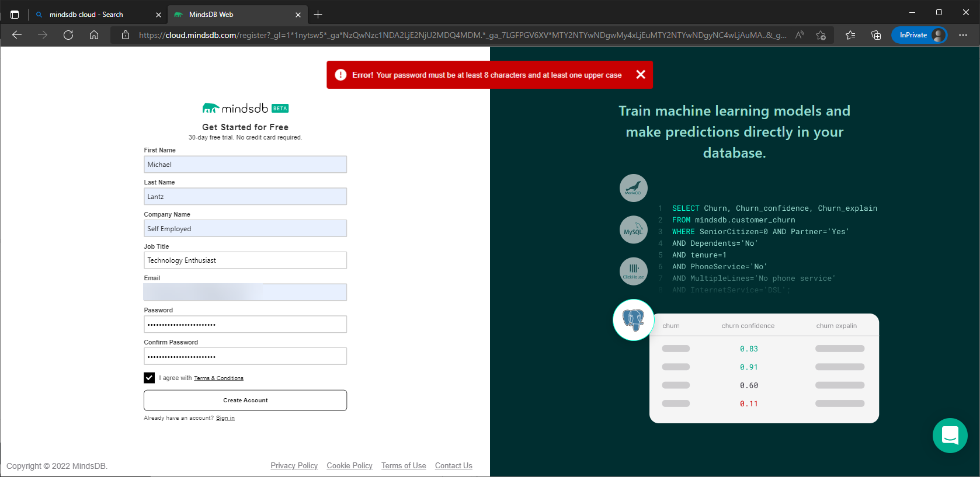Click the BETA badge by the logo
The width and height of the screenshot is (980, 477).
pyautogui.click(x=280, y=108)
